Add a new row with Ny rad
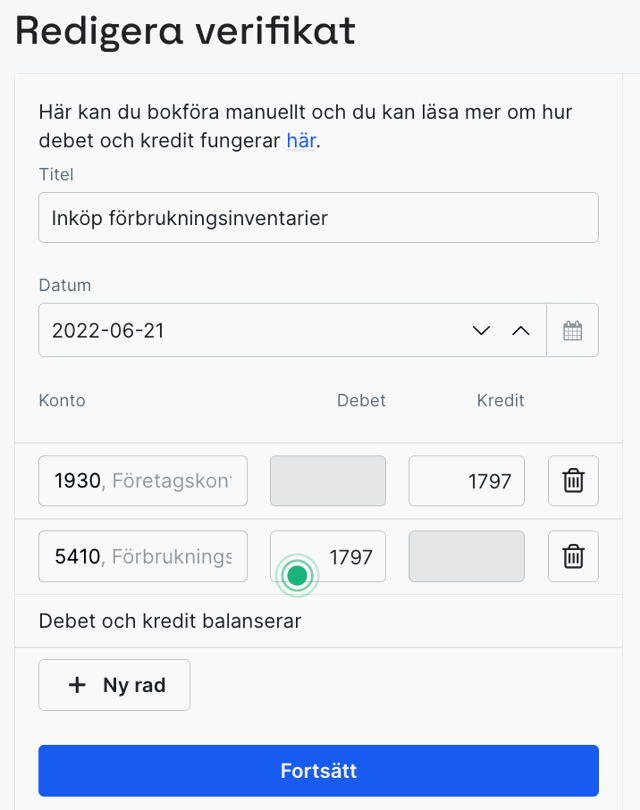This screenshot has height=810, width=640. (113, 684)
